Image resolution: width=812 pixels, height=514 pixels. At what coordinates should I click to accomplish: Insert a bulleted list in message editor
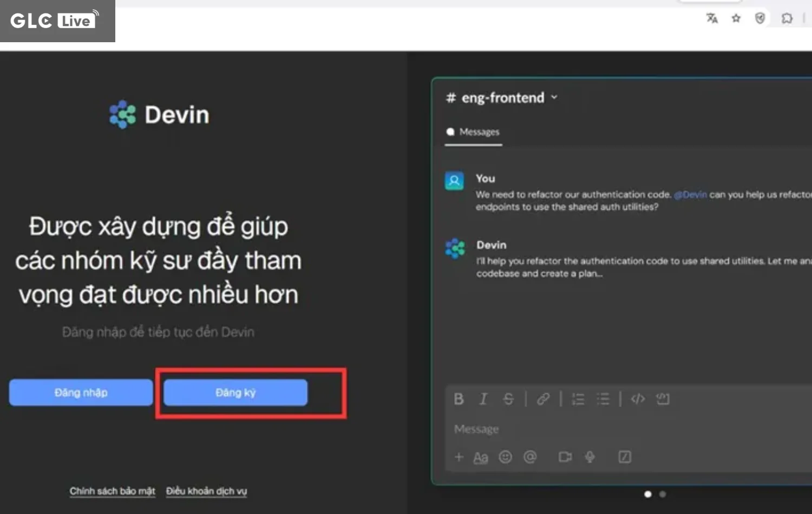[x=603, y=399]
